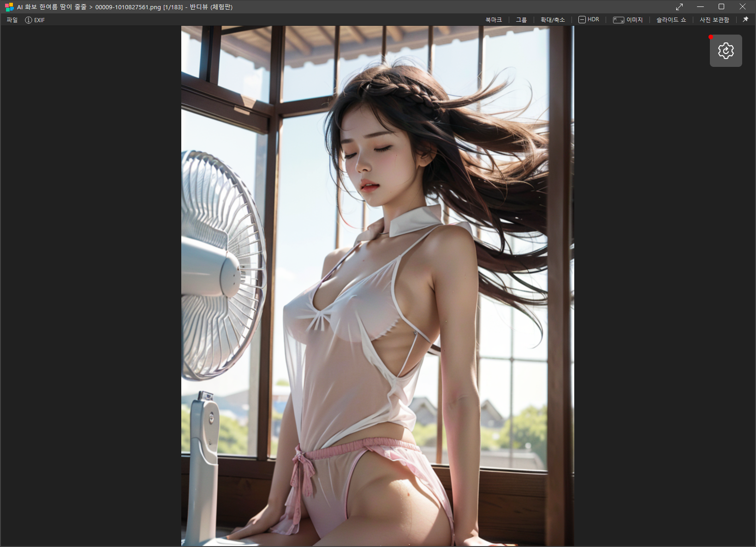This screenshot has width=756, height=547.
Task: Expand the 그룹 menu
Action: (521, 20)
